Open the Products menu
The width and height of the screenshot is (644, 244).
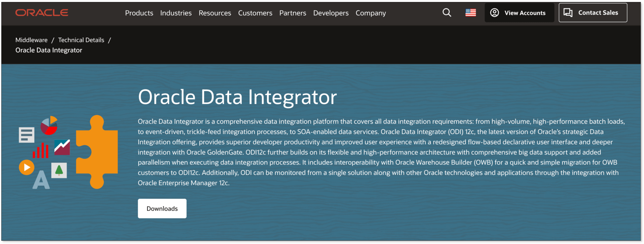click(x=139, y=13)
